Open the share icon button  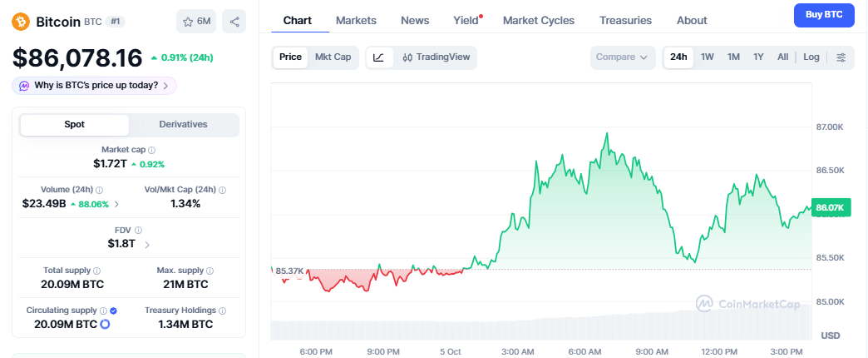coord(234,22)
